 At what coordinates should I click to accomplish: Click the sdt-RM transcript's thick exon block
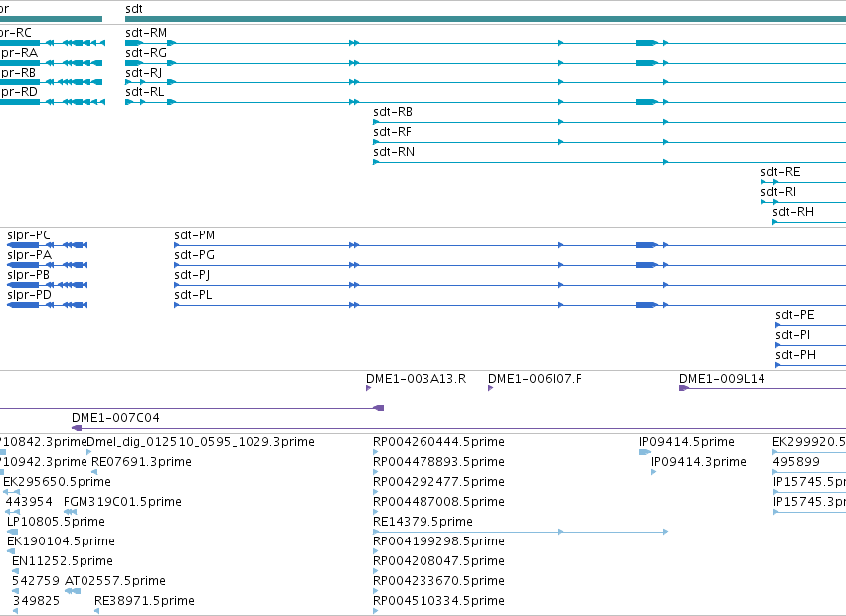646,43
